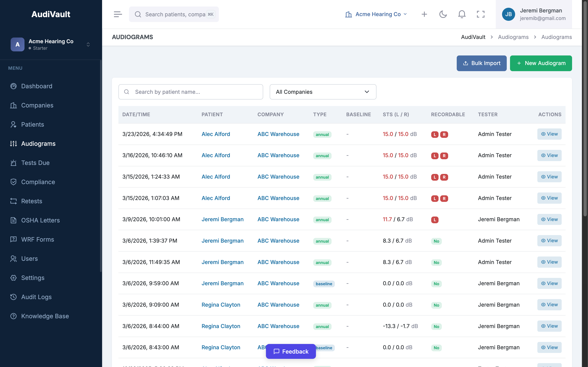Open Compliance section in sidebar
This screenshot has width=588, height=367.
click(38, 182)
